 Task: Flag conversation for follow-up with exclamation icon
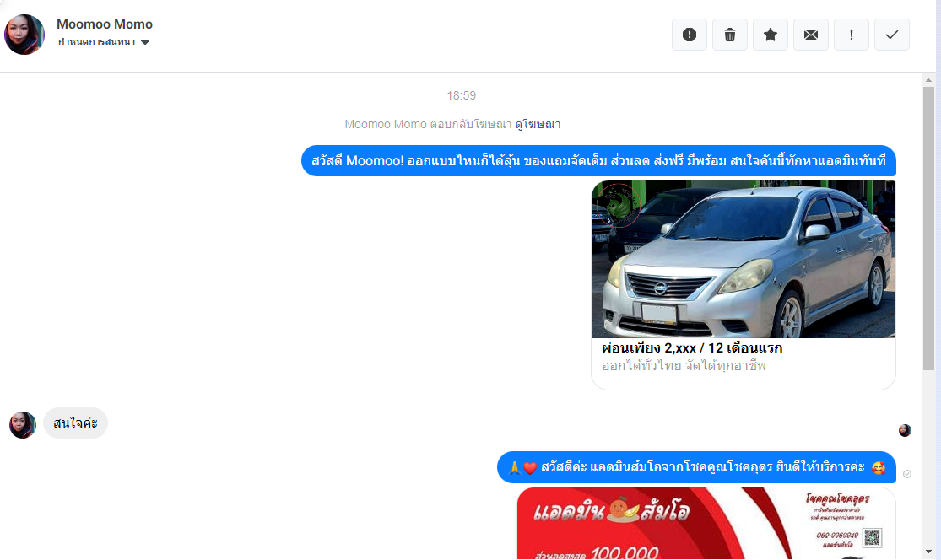851,35
